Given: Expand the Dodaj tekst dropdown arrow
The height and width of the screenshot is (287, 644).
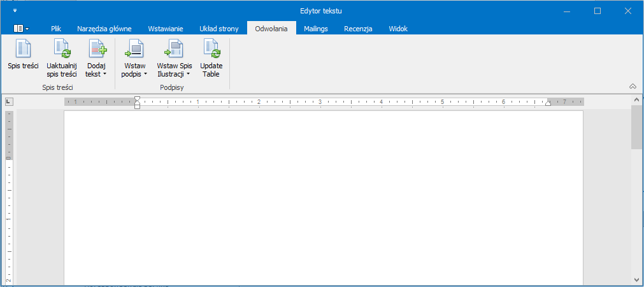Looking at the screenshot, I should pos(104,75).
